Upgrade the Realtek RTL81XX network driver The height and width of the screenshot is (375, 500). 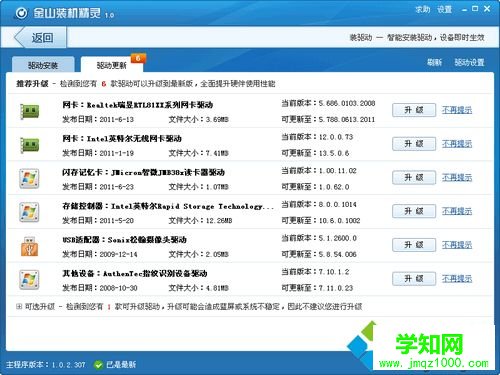coord(414,110)
